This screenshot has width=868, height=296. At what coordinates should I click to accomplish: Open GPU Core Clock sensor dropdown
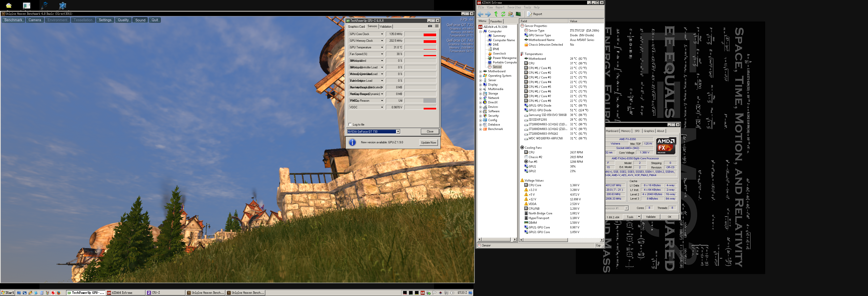tap(382, 34)
